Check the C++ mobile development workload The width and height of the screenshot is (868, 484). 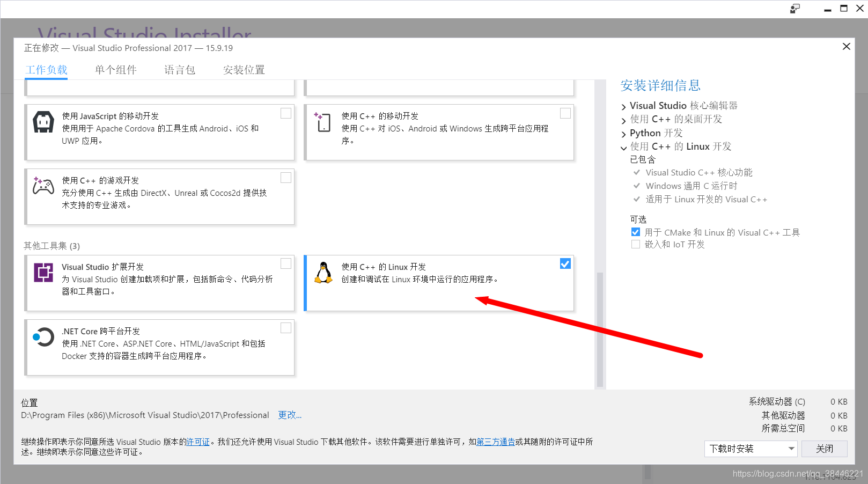coord(565,113)
